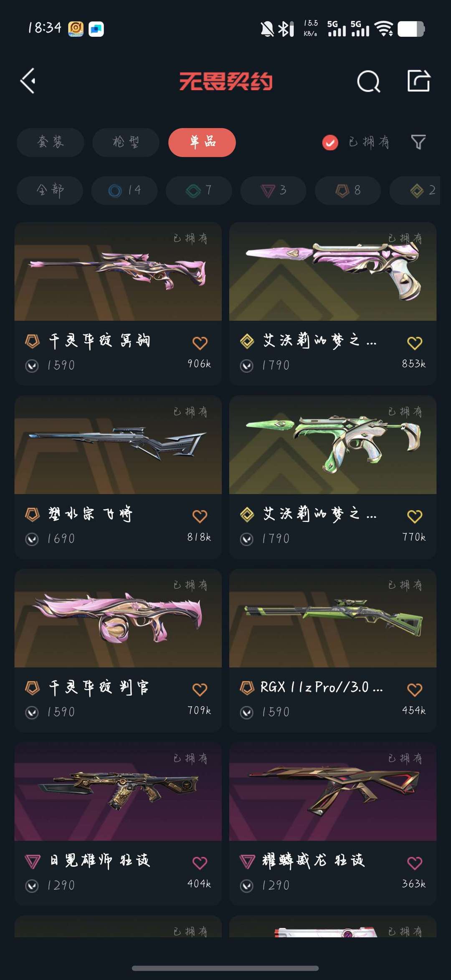Favorite the RGX 11z Pro skin heart
This screenshot has height=980, width=451.
(415, 690)
